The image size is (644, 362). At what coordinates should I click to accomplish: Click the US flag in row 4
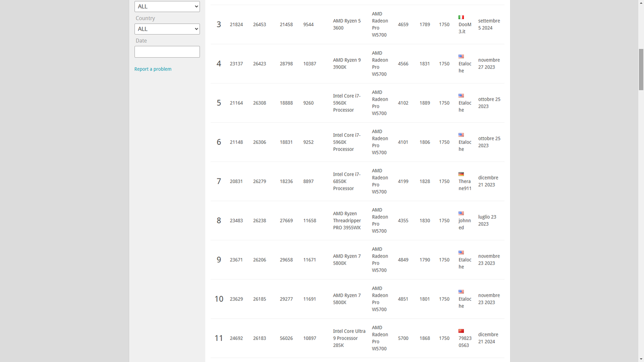coord(461,56)
